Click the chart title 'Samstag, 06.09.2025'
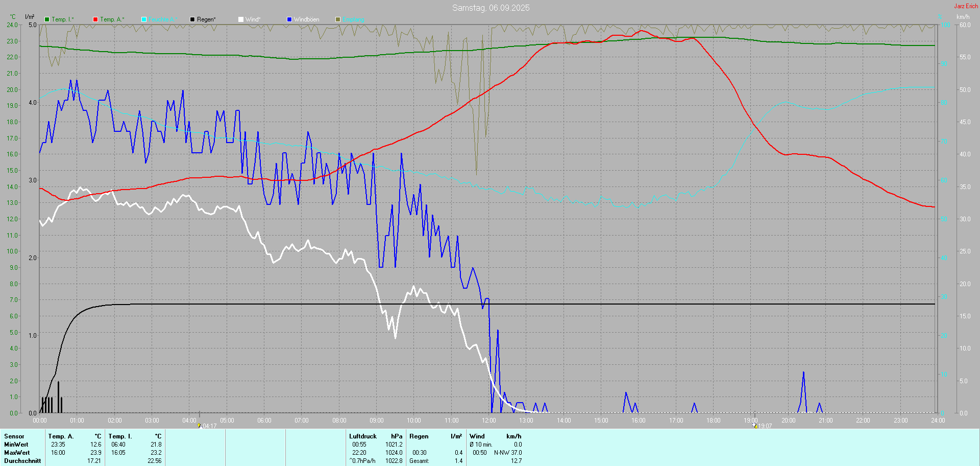 (x=491, y=8)
